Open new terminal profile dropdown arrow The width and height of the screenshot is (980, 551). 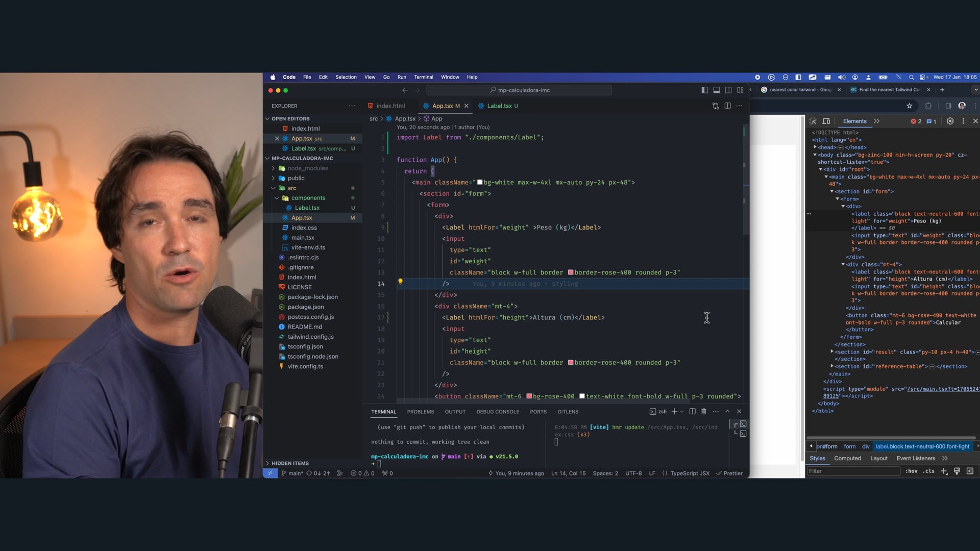682,412
